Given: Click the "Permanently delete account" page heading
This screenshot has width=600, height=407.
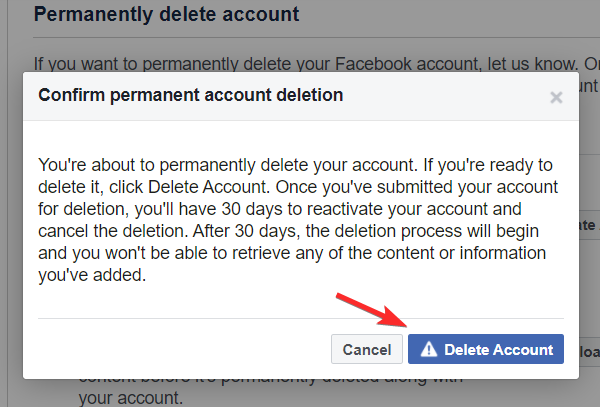Looking at the screenshot, I should (x=167, y=17).
